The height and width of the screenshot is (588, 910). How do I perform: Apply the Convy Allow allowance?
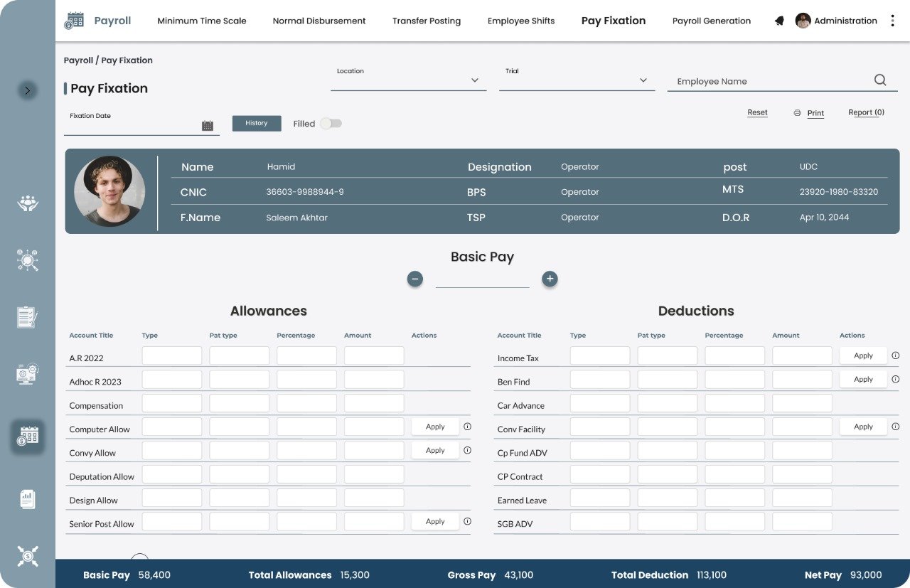[435, 450]
